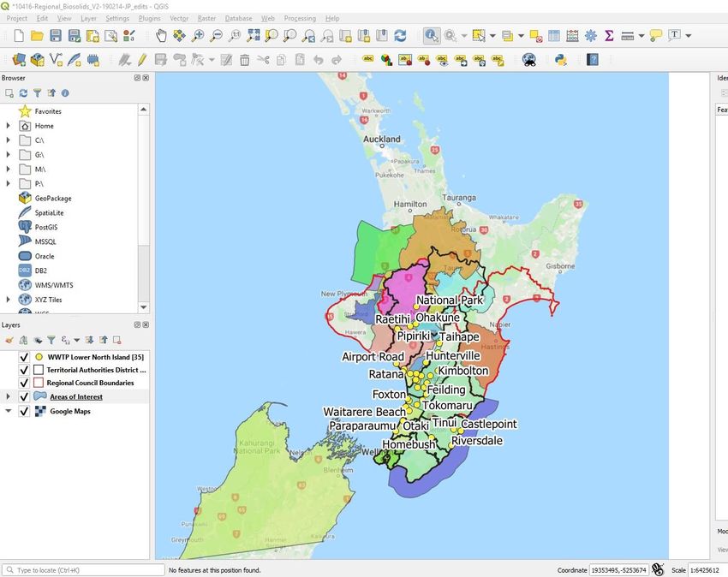Select Favorites in the Browser tree
This screenshot has width=728, height=577.
click(x=48, y=111)
